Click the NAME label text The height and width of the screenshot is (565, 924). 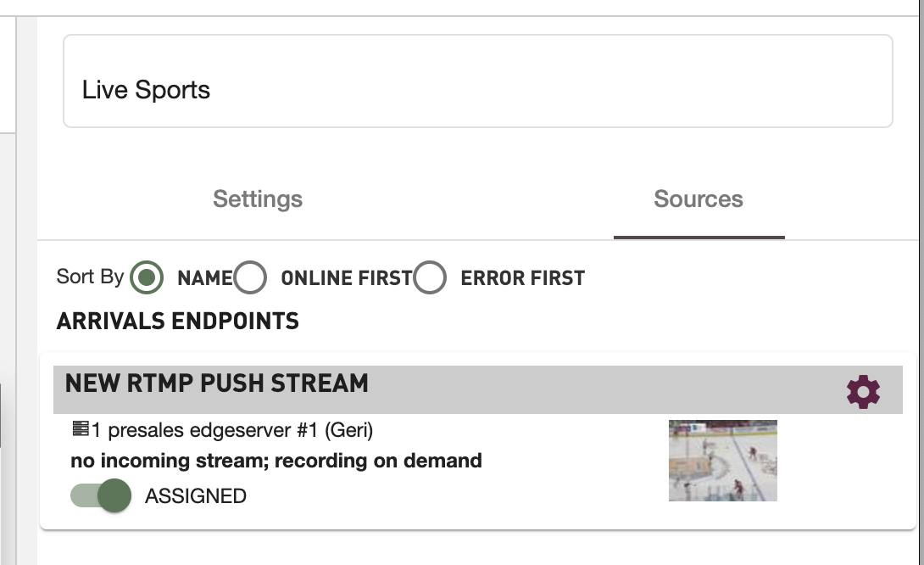[204, 278]
